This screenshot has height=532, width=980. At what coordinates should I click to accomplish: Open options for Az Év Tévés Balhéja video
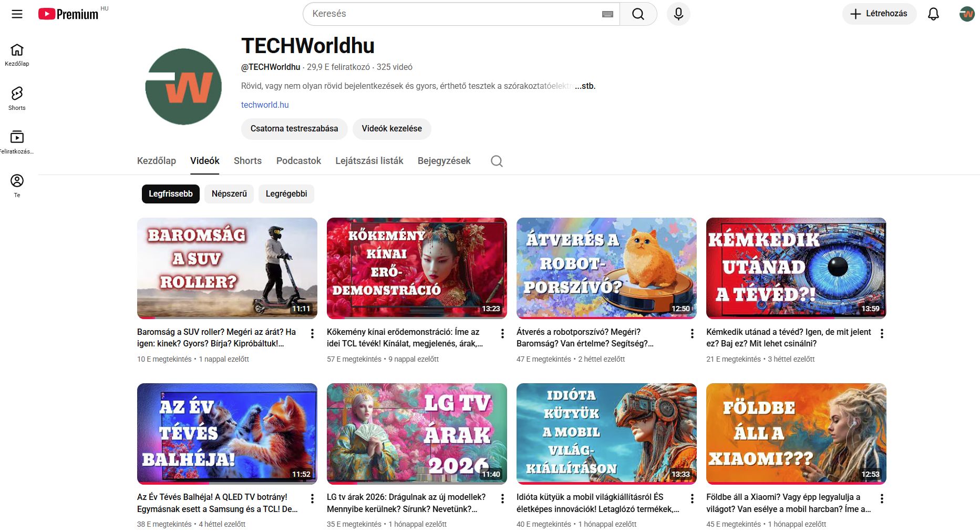[x=312, y=498]
